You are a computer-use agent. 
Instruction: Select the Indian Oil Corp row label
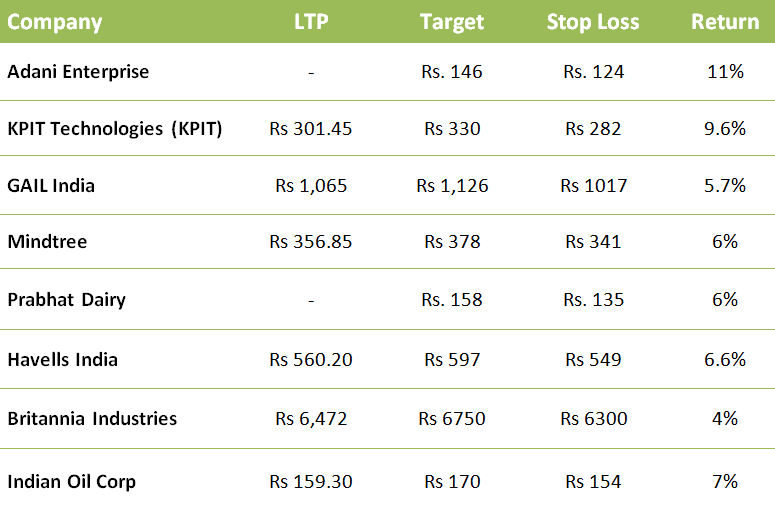coord(72,482)
